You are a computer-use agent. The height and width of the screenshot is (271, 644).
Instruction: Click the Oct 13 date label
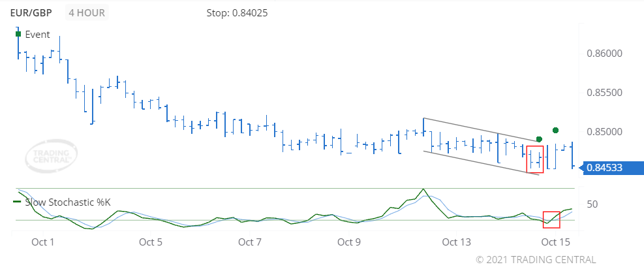point(456,242)
